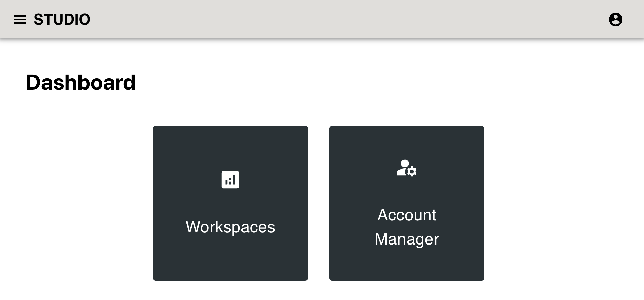Click the empty area of the grey header bar

337,20
